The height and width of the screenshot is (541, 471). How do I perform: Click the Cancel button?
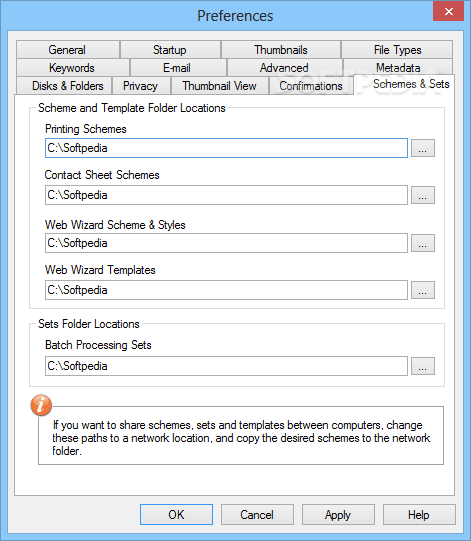tap(257, 515)
